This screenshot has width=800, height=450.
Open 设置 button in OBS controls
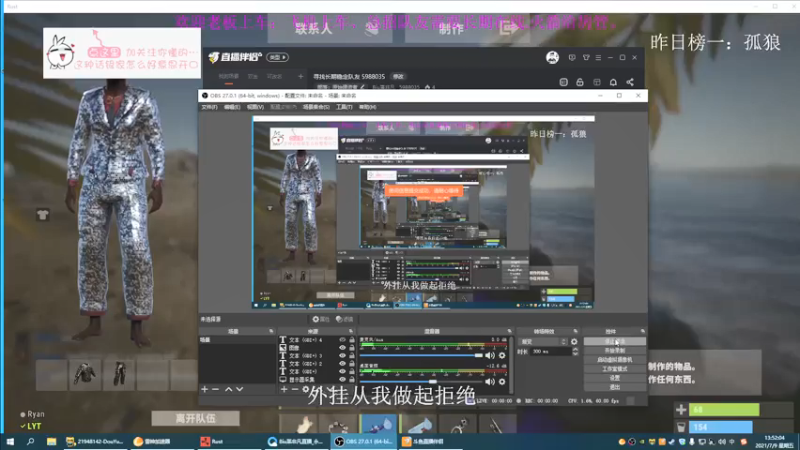coord(615,378)
